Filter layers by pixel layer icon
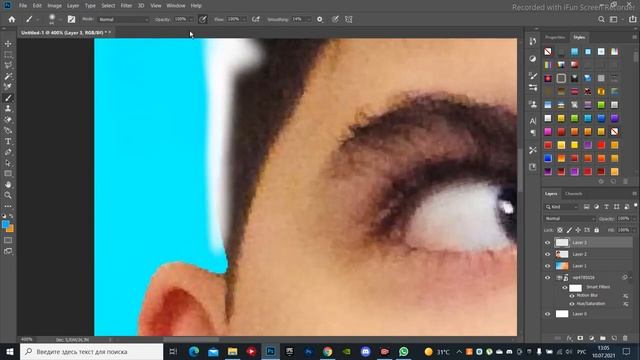 tap(587, 207)
